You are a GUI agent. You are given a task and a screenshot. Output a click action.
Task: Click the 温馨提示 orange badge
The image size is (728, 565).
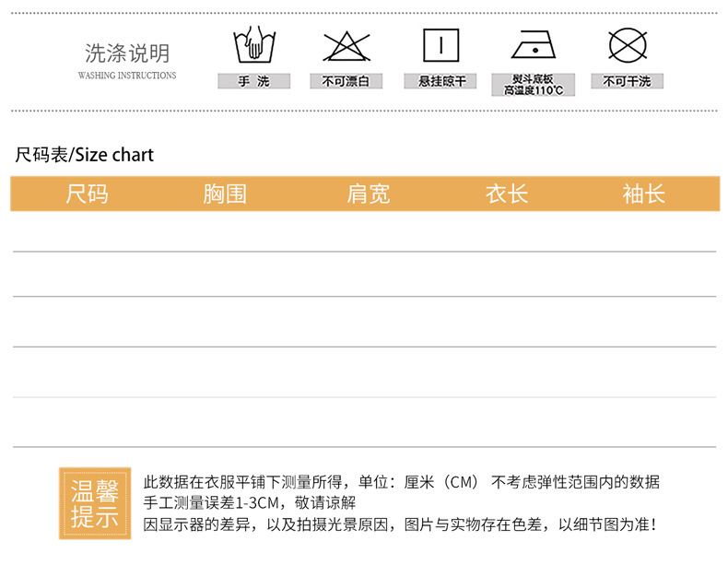[x=95, y=503]
